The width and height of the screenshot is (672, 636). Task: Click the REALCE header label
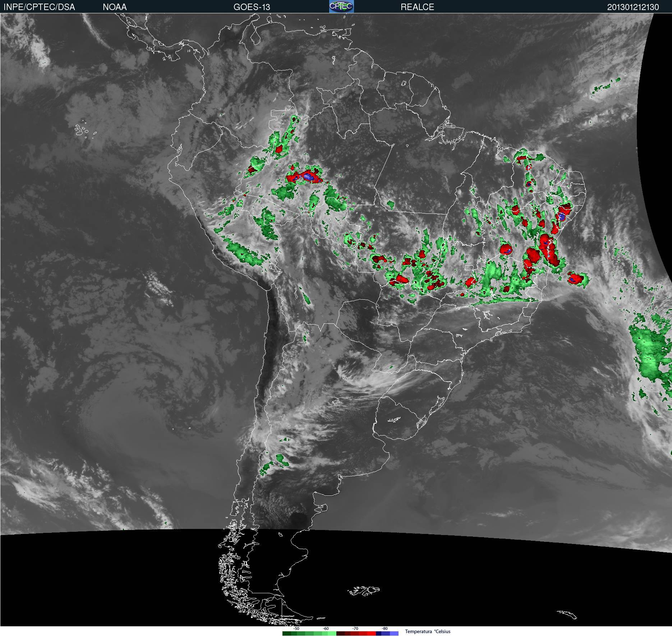[x=417, y=7]
